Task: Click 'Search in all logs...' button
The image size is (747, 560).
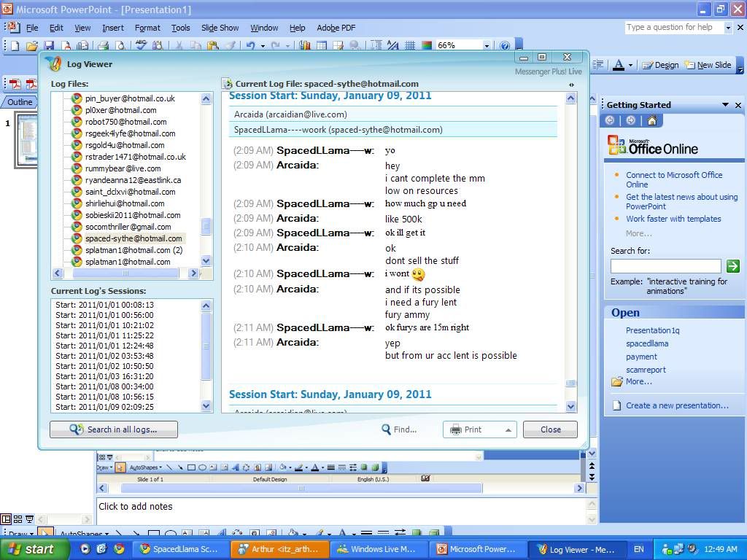Action: [x=114, y=429]
